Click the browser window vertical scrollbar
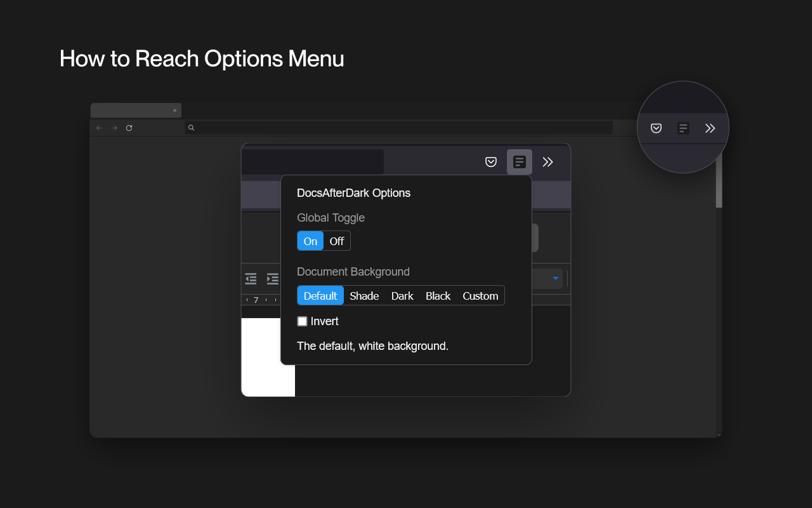 719,180
